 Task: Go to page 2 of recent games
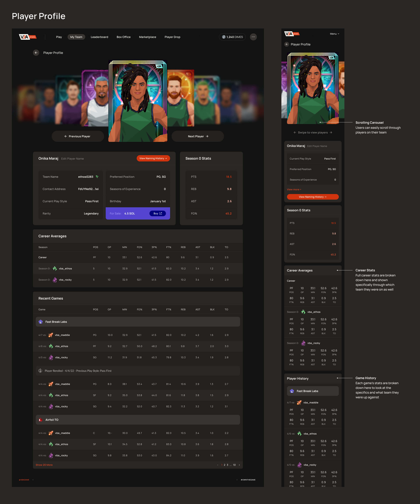coord(225,465)
